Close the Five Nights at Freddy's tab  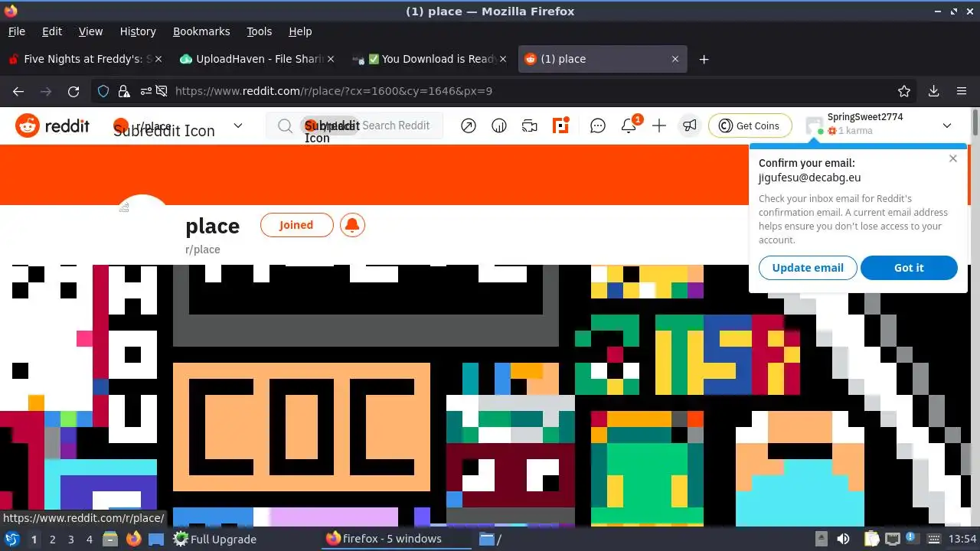(x=158, y=59)
